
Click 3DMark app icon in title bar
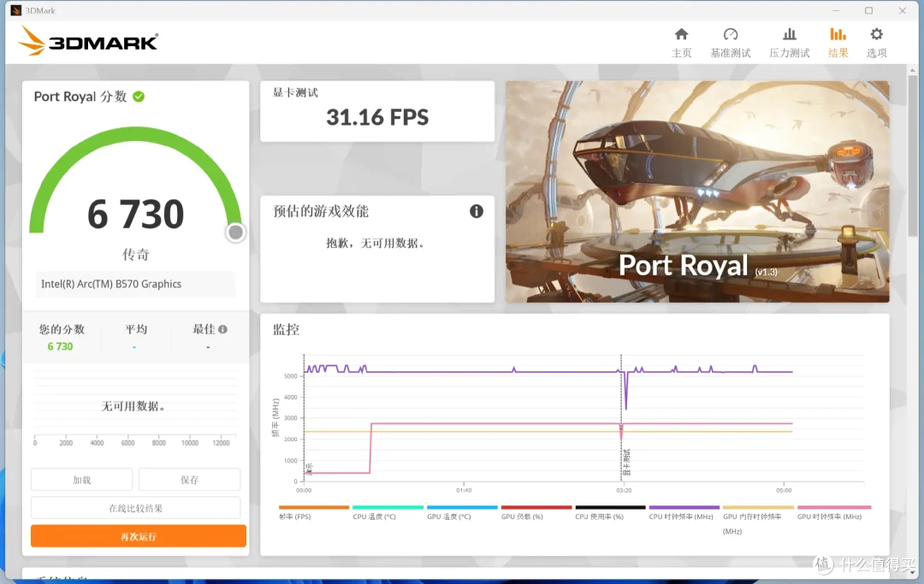coord(16,10)
